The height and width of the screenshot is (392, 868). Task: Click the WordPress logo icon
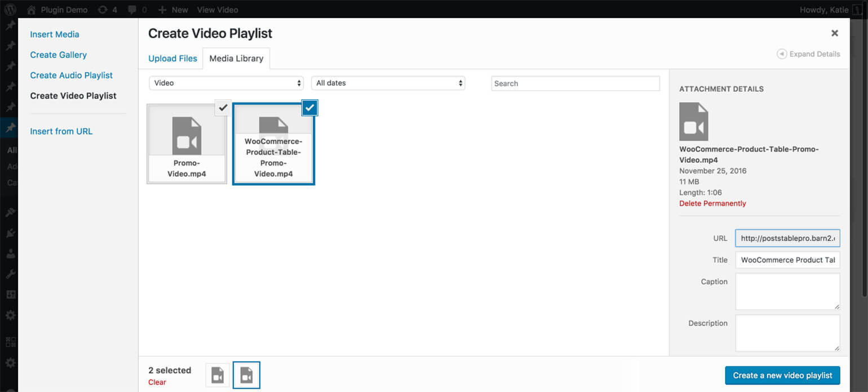click(x=10, y=10)
